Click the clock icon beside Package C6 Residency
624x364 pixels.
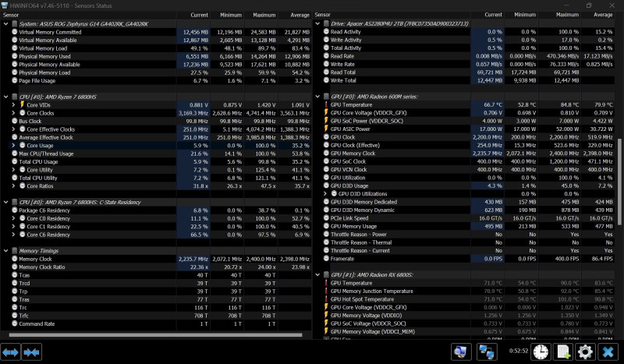click(15, 210)
